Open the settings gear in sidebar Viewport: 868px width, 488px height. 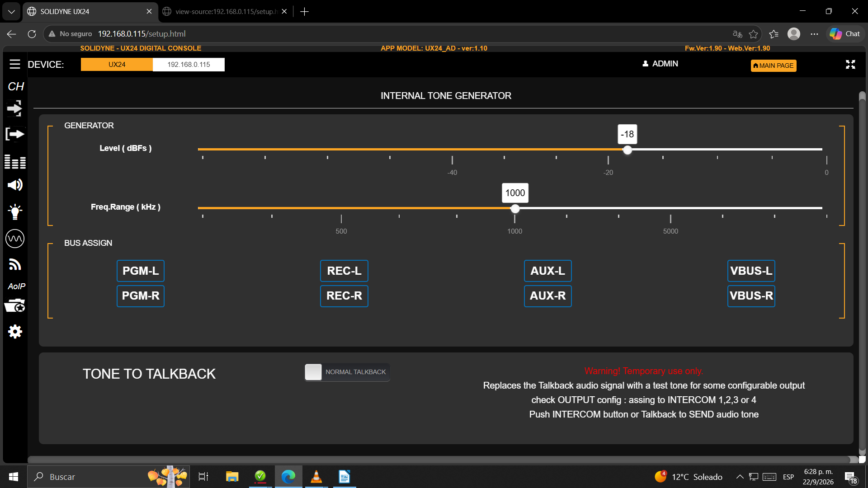(x=15, y=332)
